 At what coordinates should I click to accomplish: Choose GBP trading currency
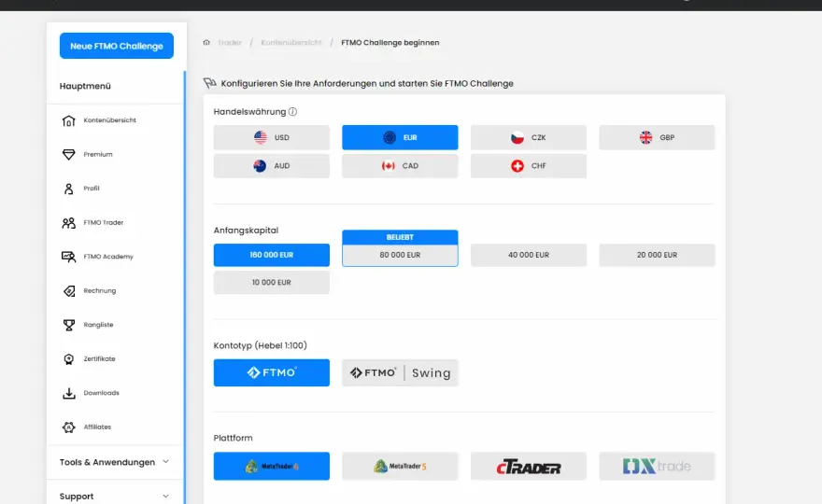pyautogui.click(x=657, y=137)
